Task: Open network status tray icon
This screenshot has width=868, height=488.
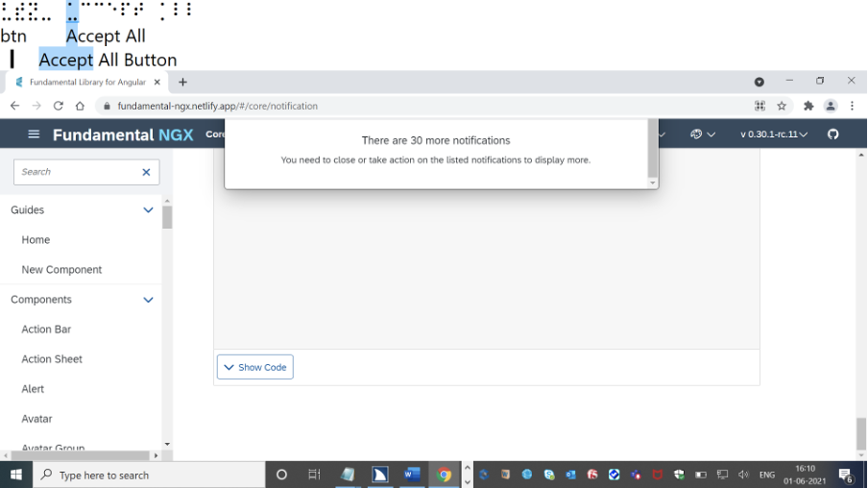Action: 722,475
